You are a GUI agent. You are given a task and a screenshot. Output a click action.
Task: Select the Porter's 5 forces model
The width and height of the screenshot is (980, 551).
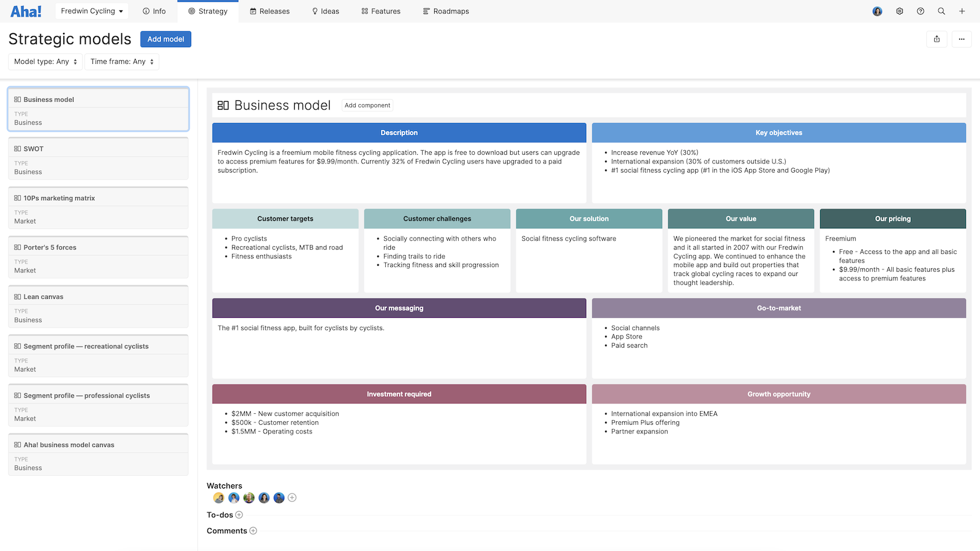[x=98, y=258]
